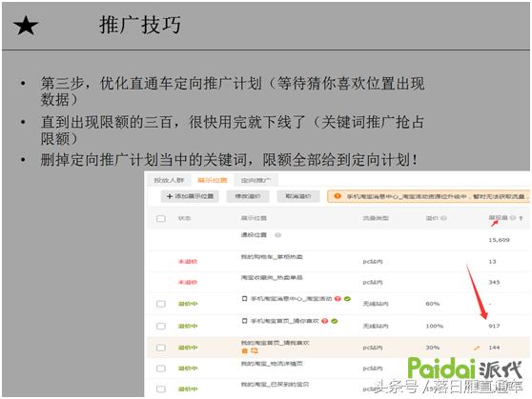This screenshot has width=532, height=399.
Task: Click the sort arrow next to 展现量 header
Action: pyautogui.click(x=521, y=218)
